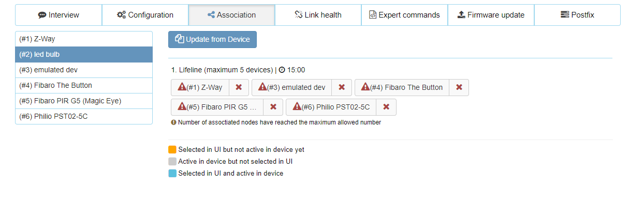Click the orange legend color swatch

point(172,149)
